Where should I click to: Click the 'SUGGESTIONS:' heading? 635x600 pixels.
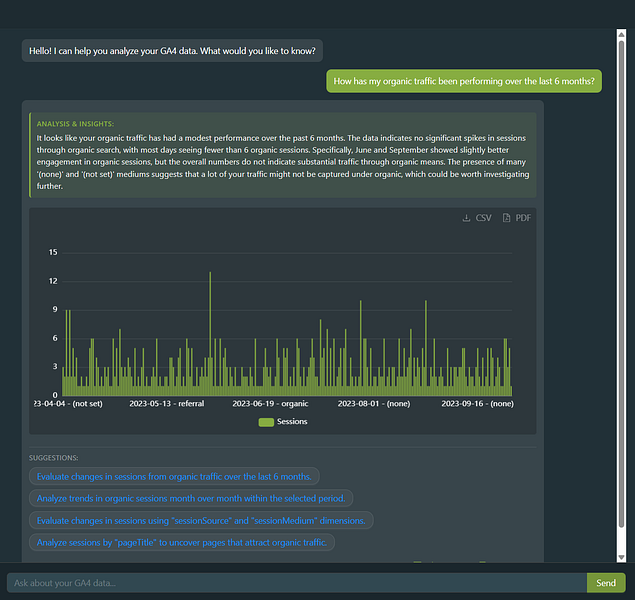[53, 458]
